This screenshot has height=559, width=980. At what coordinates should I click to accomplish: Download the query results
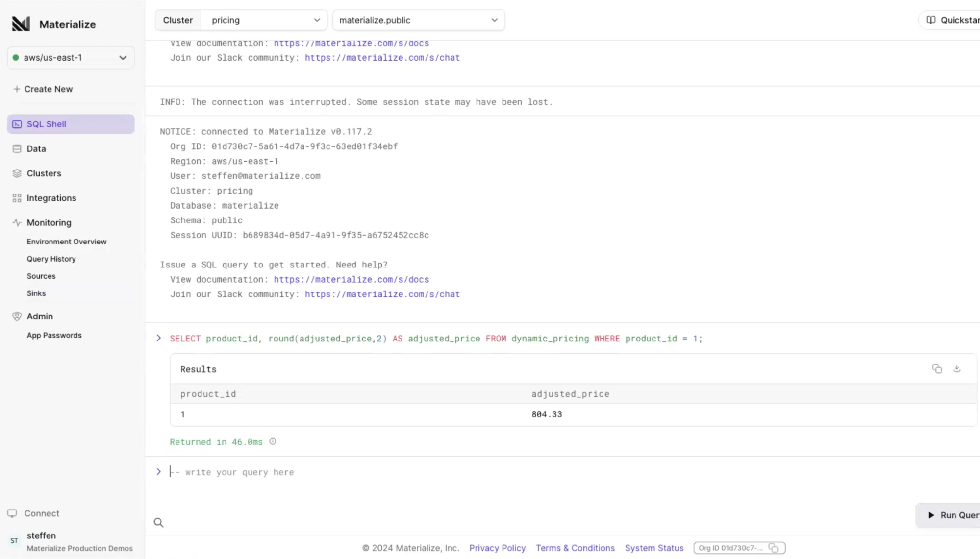click(956, 369)
